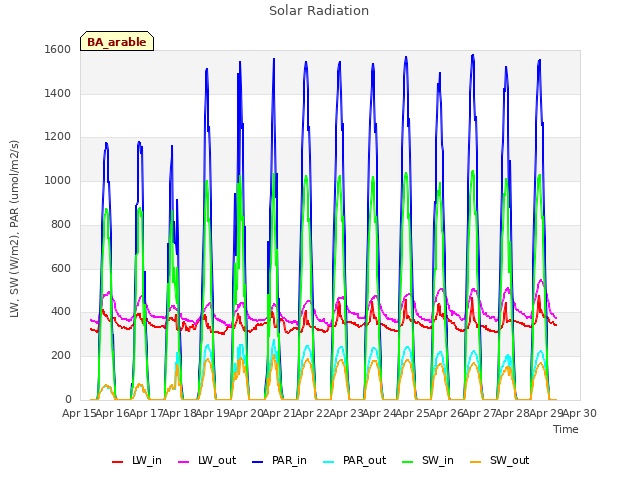640x480 pixels.
Task: Click the 1400 y-axis tick label
Action: click(58, 93)
